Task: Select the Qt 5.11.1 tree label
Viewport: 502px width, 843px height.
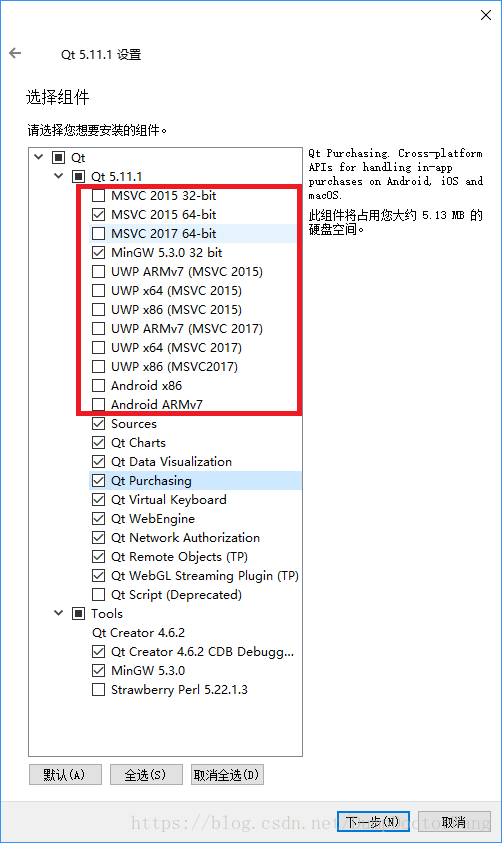Action: tap(117, 176)
